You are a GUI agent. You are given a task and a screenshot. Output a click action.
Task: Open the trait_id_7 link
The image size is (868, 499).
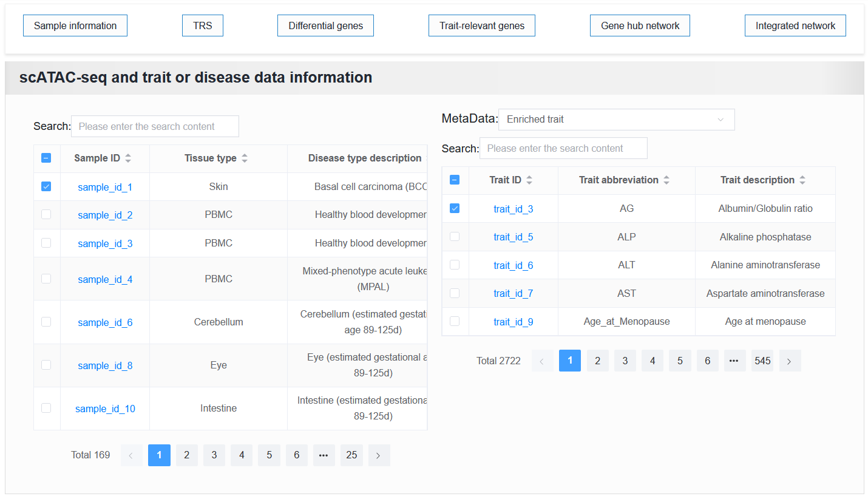point(514,293)
